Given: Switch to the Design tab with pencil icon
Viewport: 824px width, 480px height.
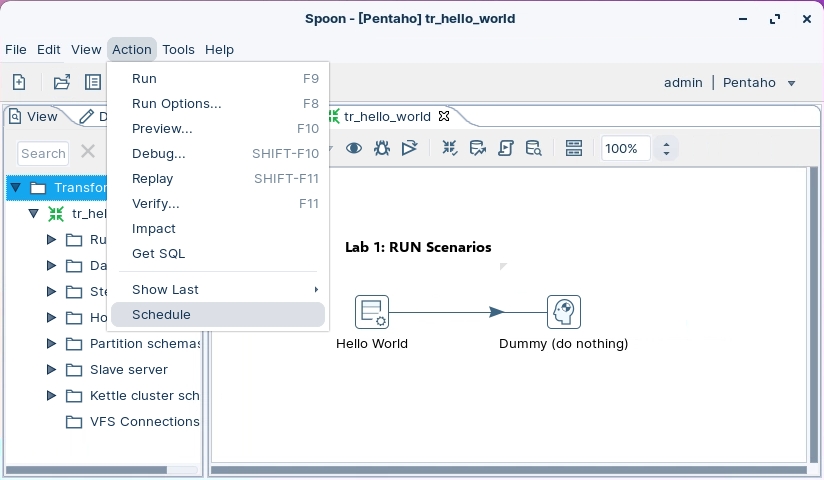Looking at the screenshot, I should point(94,116).
